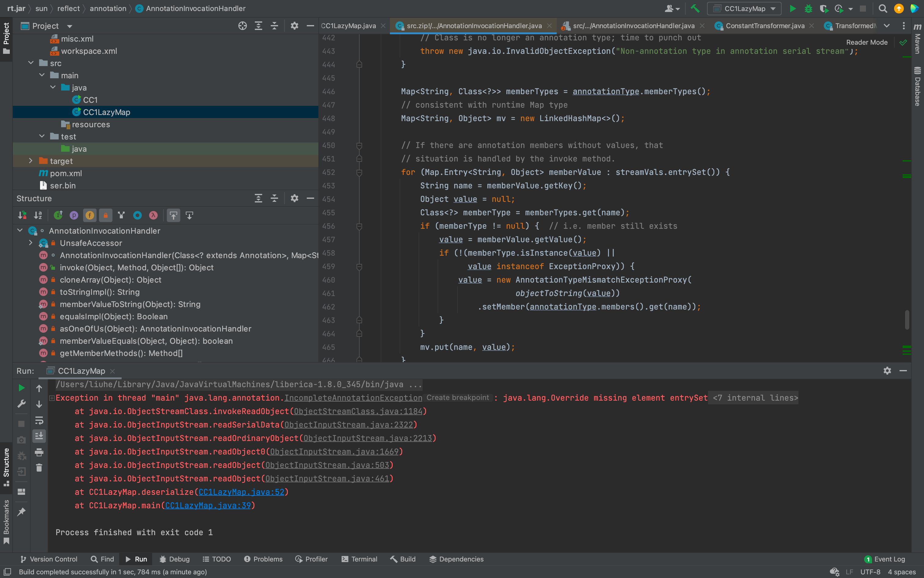The image size is (924, 578).
Task: Open the Terminal tool window tab
Action: tap(359, 559)
